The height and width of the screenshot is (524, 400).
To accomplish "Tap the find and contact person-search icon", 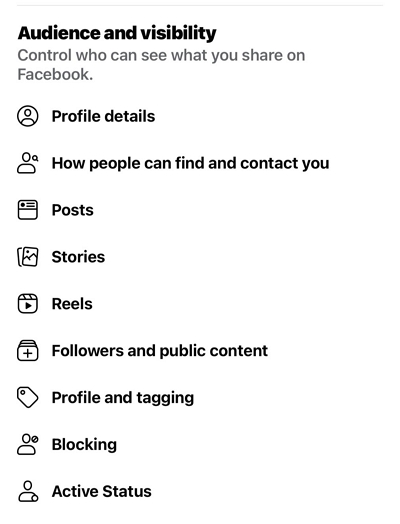I will click(x=28, y=163).
